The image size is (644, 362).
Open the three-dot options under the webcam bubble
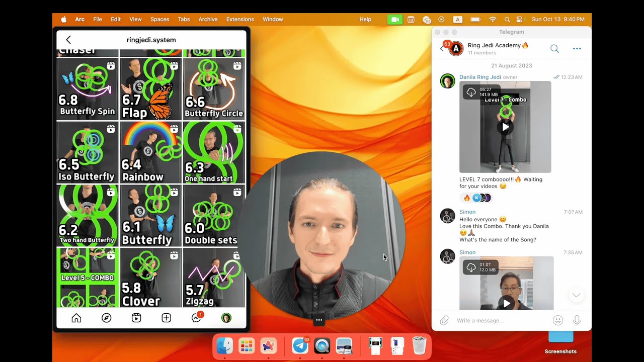point(319,320)
